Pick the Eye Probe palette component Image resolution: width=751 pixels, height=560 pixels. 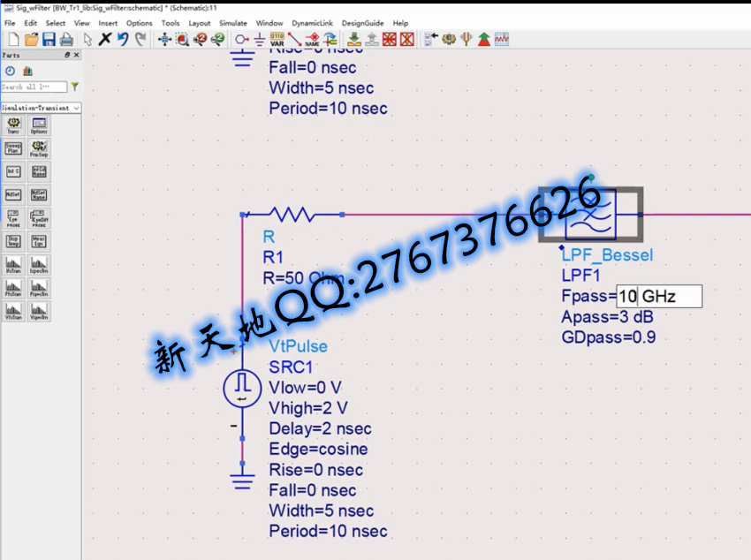point(13,217)
